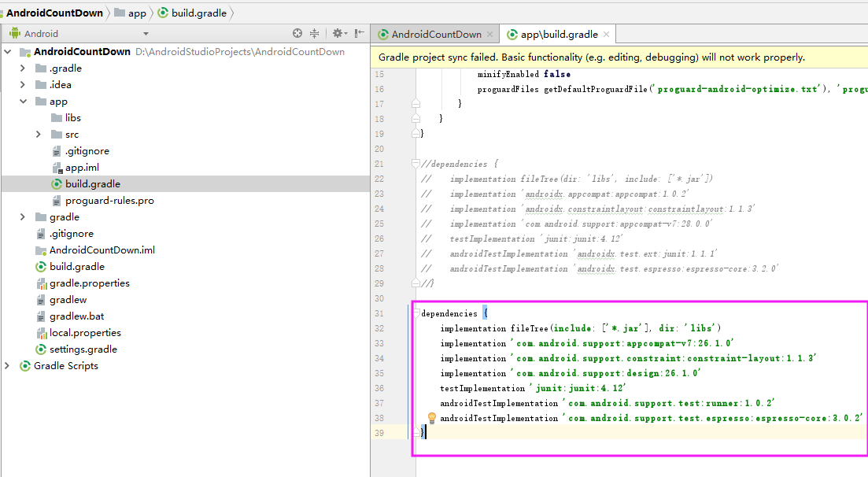Select the libs folder
Screen dimensions: 868x477
coord(72,117)
